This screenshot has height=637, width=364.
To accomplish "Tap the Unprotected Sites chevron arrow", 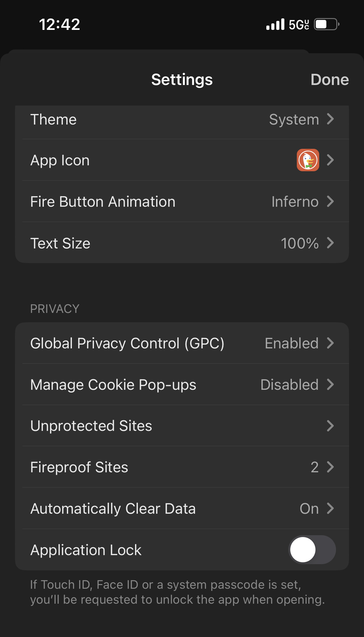I will pos(330,426).
